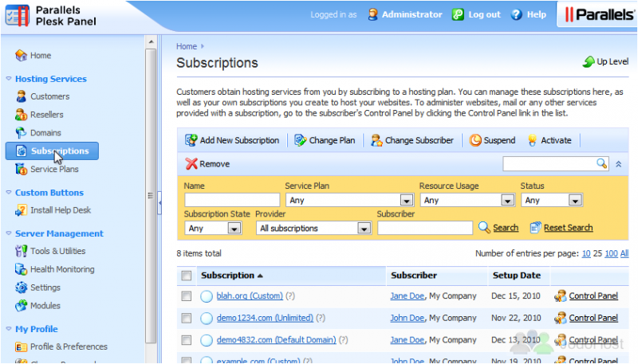
Task: Click the Search link in filter panel
Action: tap(506, 228)
